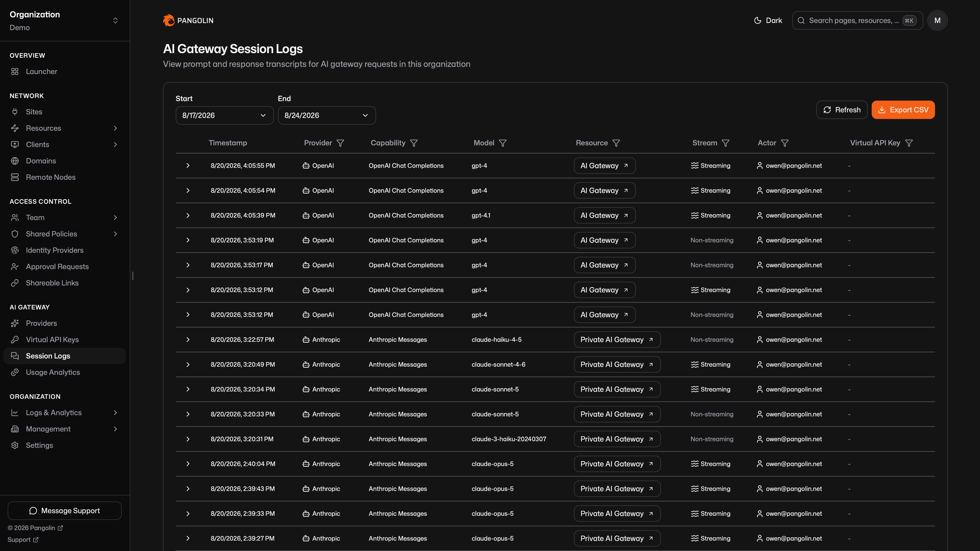Viewport: 980px width, 551px height.
Task: Open Private AI Gateway in 2:39:43 PM row
Action: point(617,489)
